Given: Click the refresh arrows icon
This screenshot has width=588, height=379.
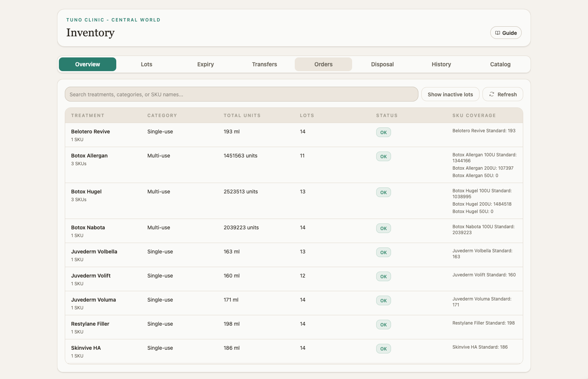Looking at the screenshot, I should click(492, 94).
